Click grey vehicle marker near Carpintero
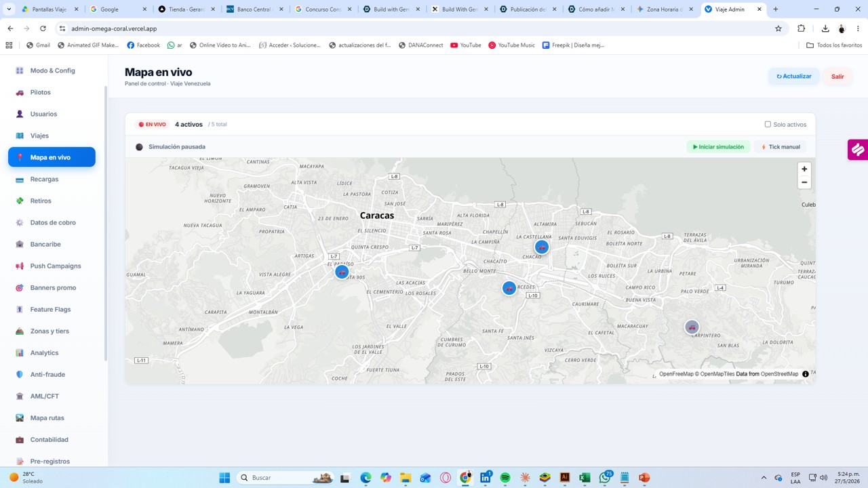Image resolution: width=868 pixels, height=488 pixels. pos(692,327)
